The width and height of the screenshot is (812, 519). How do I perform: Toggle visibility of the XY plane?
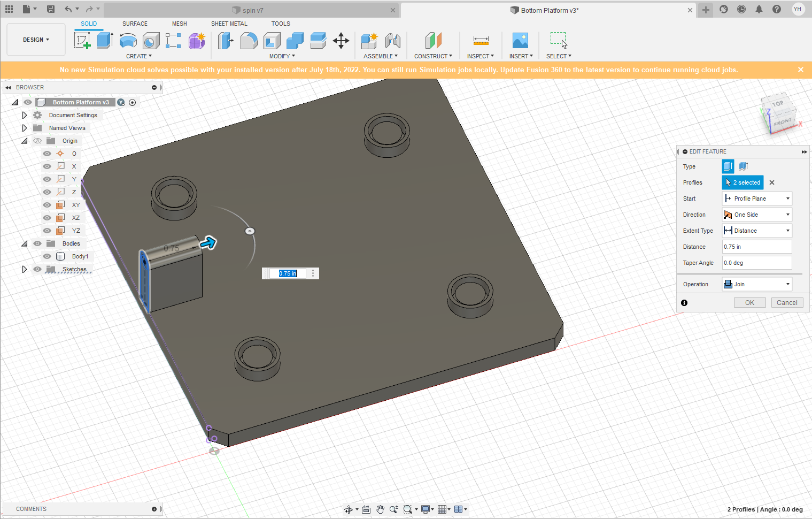point(47,205)
